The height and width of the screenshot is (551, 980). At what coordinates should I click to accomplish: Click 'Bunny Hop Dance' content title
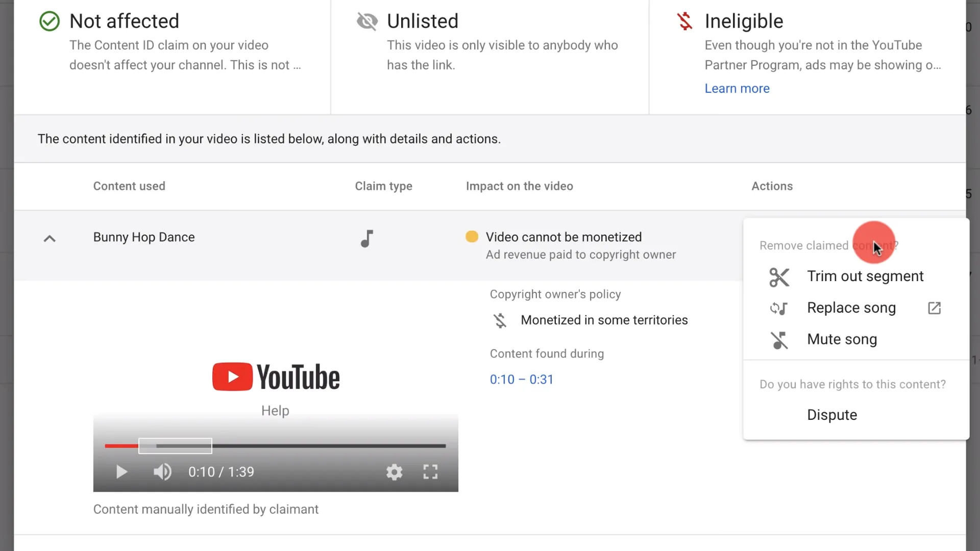tap(144, 237)
